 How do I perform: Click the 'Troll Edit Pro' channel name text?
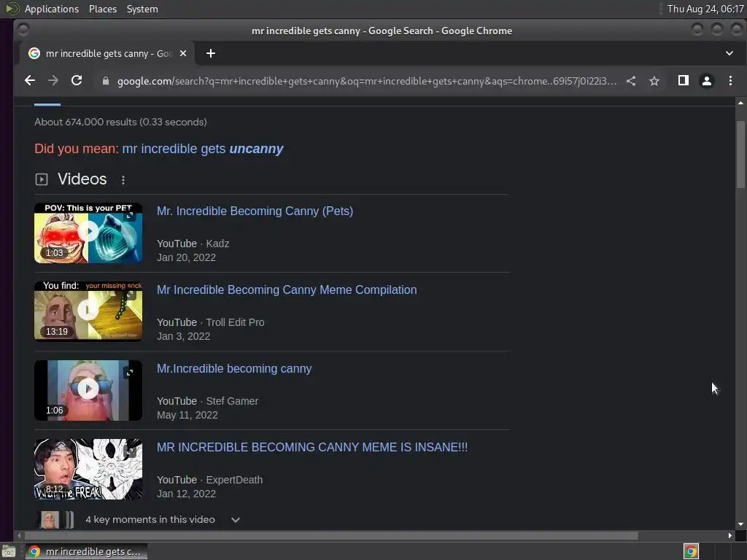(x=235, y=322)
